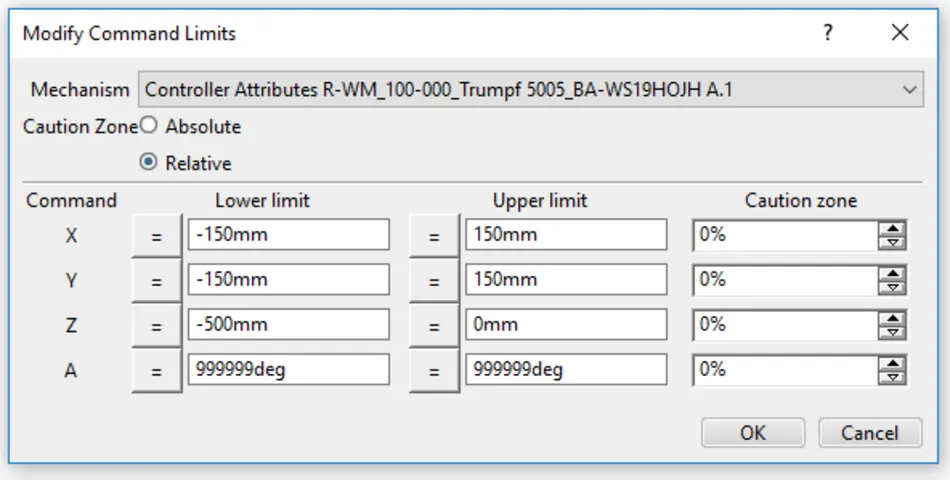
Task: Click the Z lower limit field
Action: pos(288,325)
